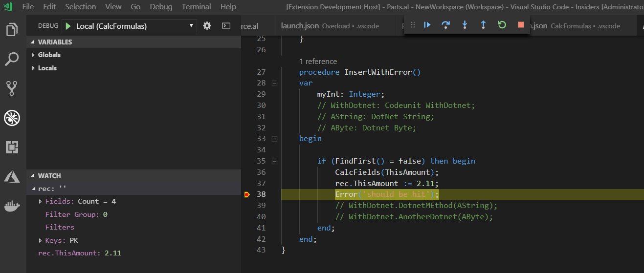Viewport: 644px width, 273px height.
Task: Open the Search view in activity bar
Action: pos(12,59)
